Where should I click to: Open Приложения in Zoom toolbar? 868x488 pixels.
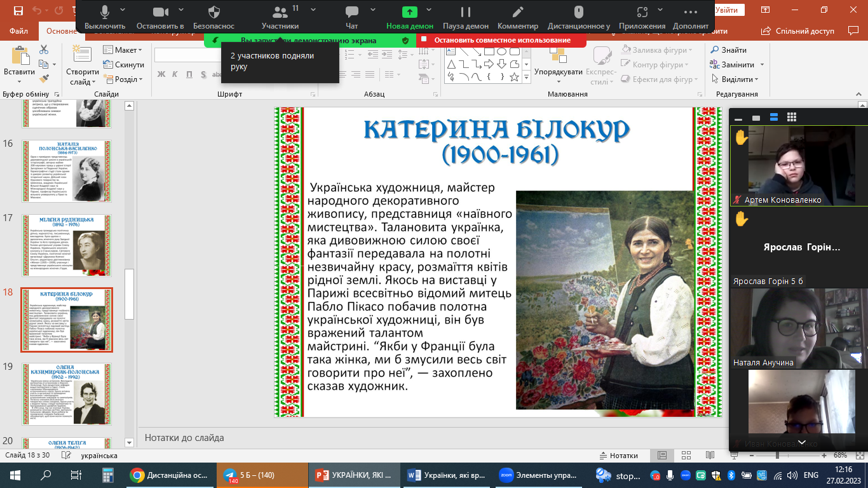click(642, 17)
